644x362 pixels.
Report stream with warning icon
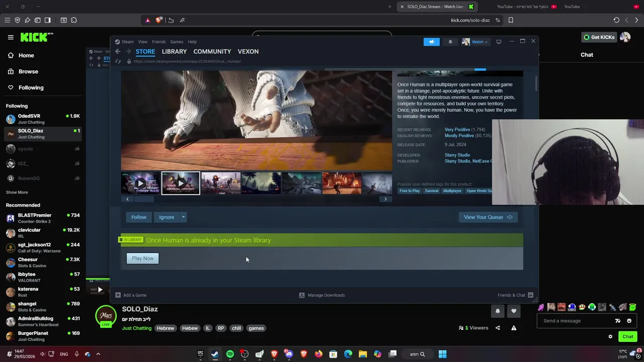[x=514, y=328]
